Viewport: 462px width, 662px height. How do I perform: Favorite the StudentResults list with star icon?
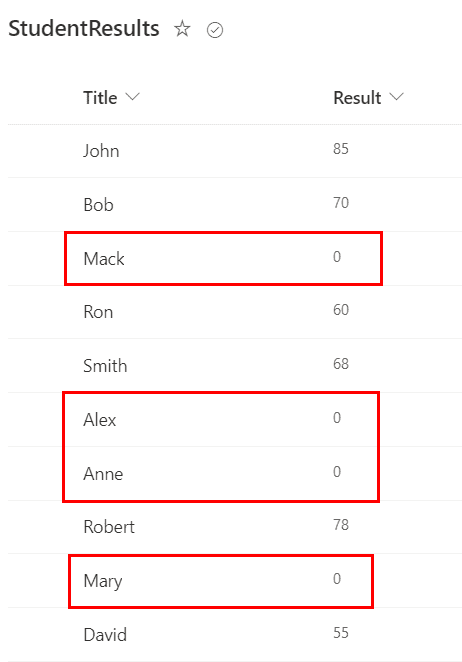(x=182, y=29)
